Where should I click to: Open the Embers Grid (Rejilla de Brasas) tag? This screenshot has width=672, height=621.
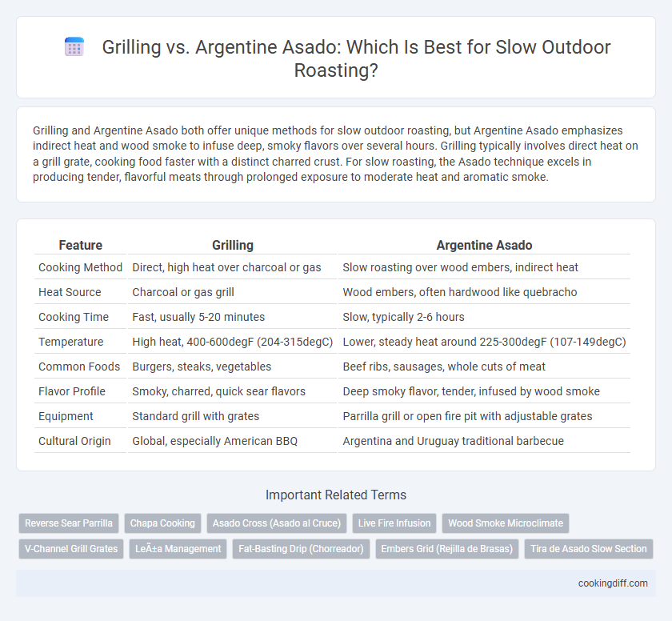pyautogui.click(x=447, y=549)
